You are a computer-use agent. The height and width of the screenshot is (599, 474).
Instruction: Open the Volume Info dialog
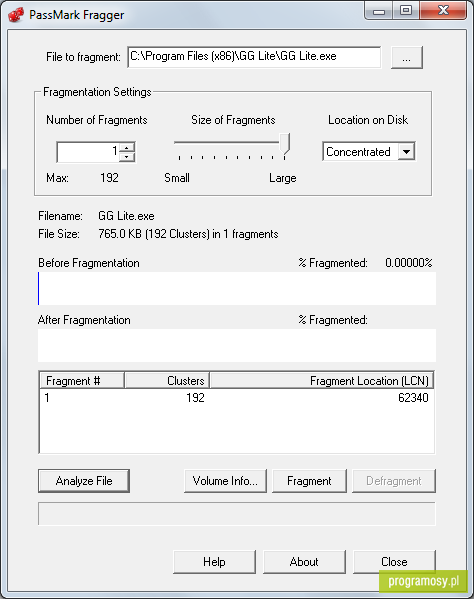click(x=225, y=481)
